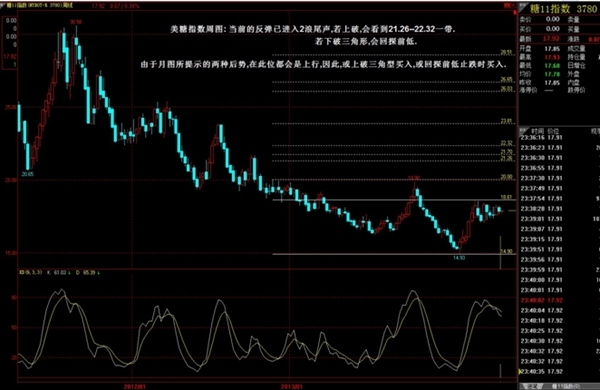Screen dimensions: 600x390
Task: Click the 14.93 low price label
Action: coord(459,258)
